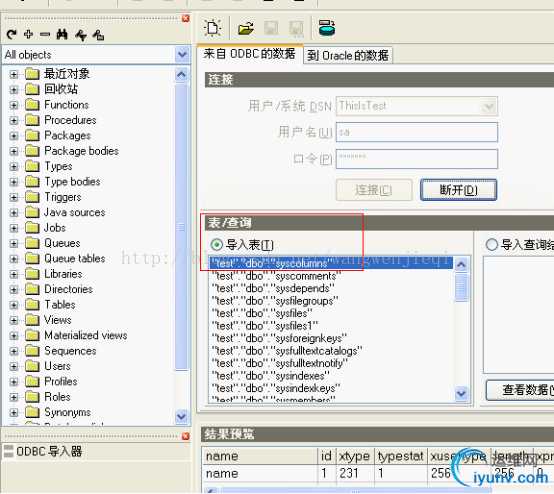
Task: Click the Open folder toolbar icon
Action: pos(246,28)
